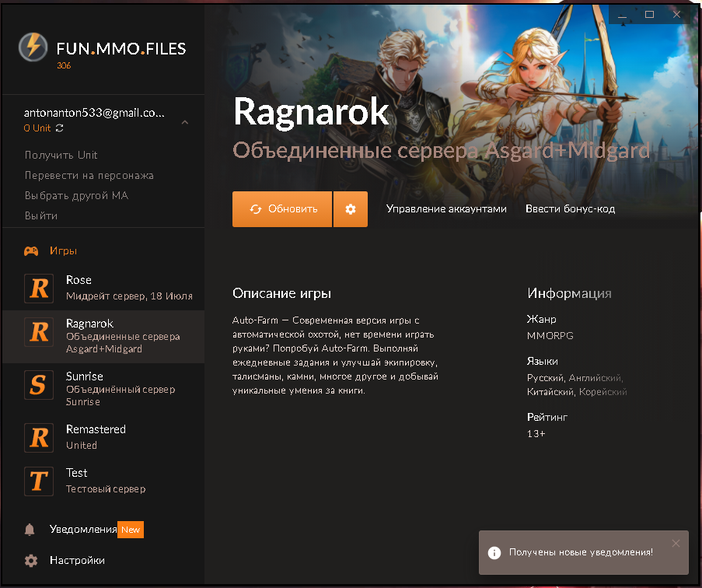Click the info icon in notification toast
Viewport: 702px width, 588px height.
pyautogui.click(x=494, y=552)
